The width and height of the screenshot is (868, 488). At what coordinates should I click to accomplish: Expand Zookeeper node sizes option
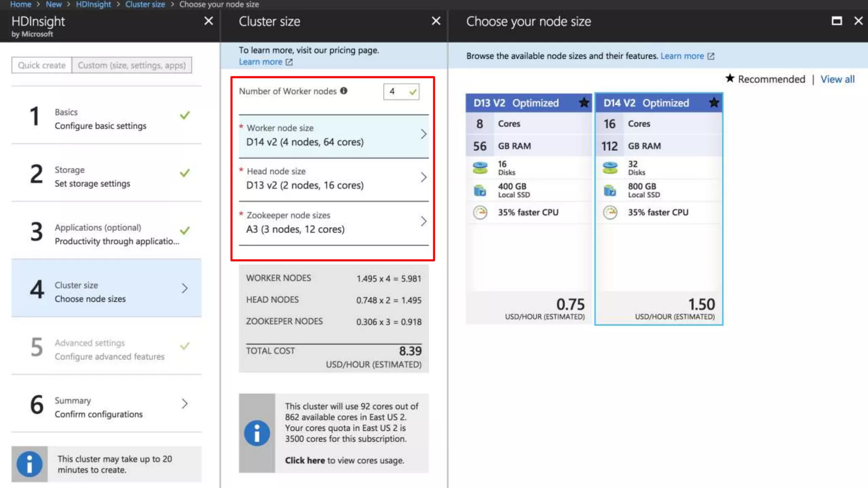pos(334,222)
